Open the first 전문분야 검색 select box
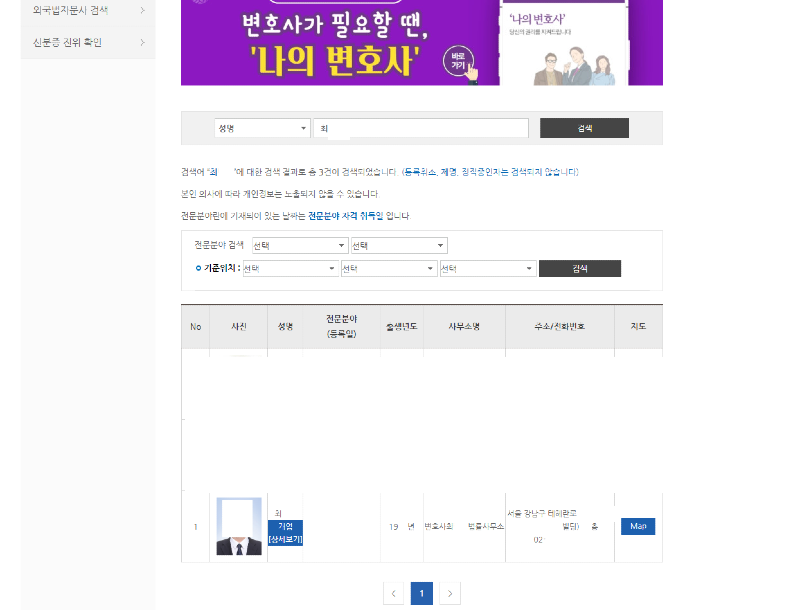The image size is (800, 610). tap(298, 244)
